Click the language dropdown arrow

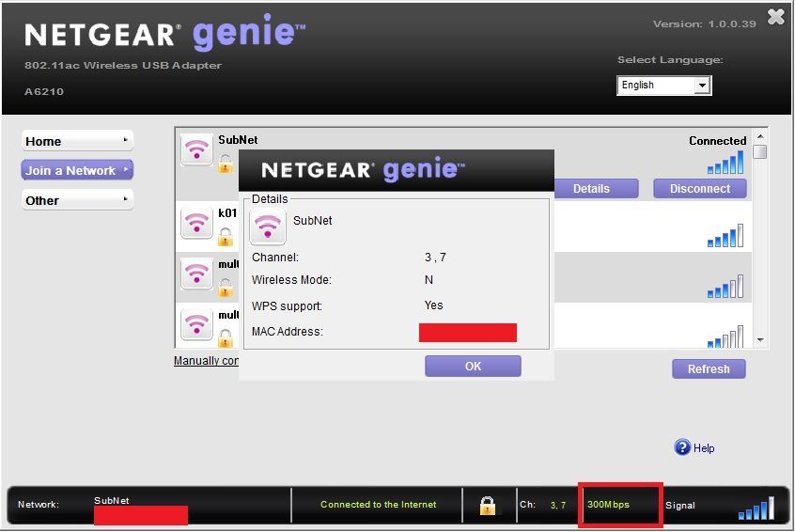[x=702, y=86]
